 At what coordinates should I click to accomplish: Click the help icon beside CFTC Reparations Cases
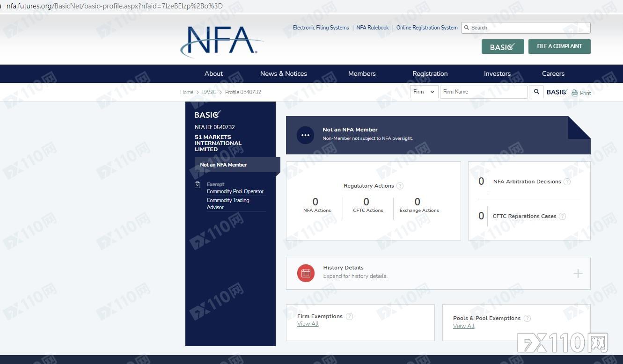[x=562, y=216]
